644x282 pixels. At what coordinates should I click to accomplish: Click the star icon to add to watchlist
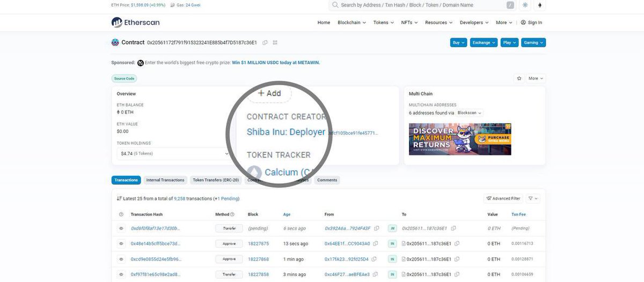519,78
